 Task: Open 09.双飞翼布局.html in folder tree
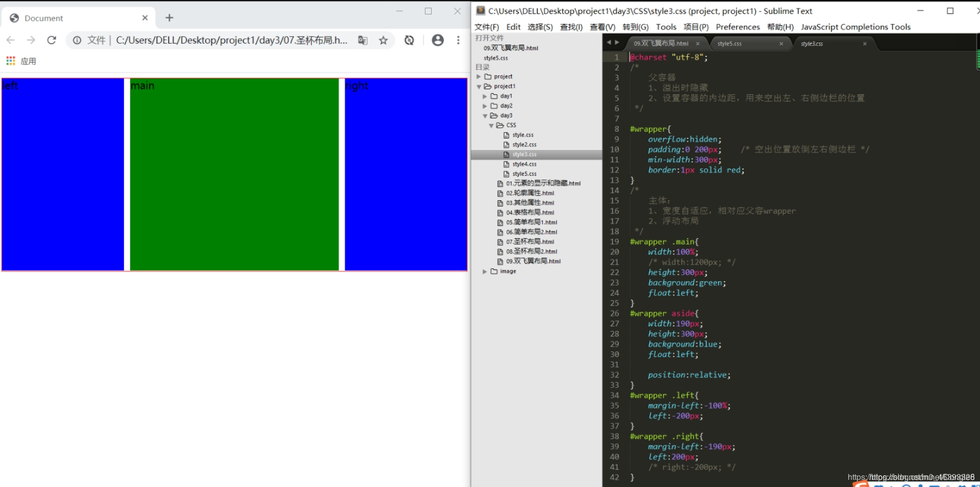click(534, 261)
